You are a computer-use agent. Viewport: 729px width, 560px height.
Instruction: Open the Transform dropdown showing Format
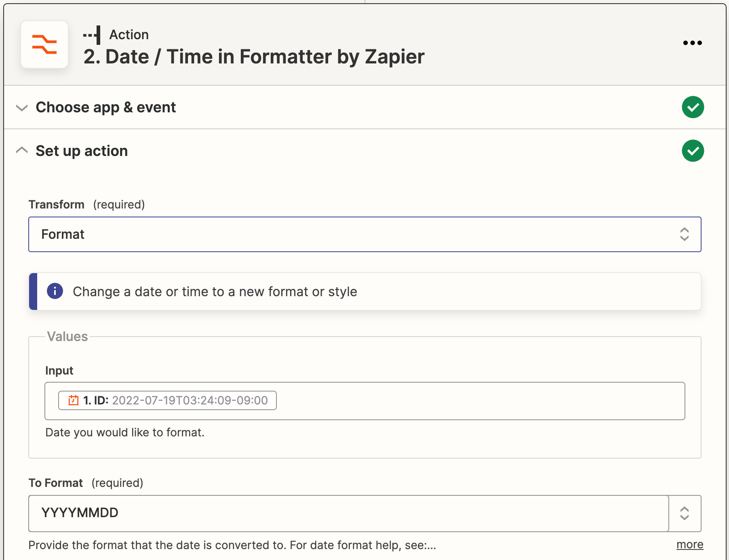click(x=364, y=234)
